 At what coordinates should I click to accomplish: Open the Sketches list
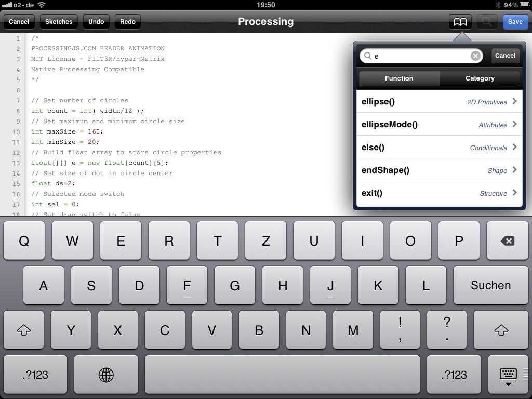(59, 22)
